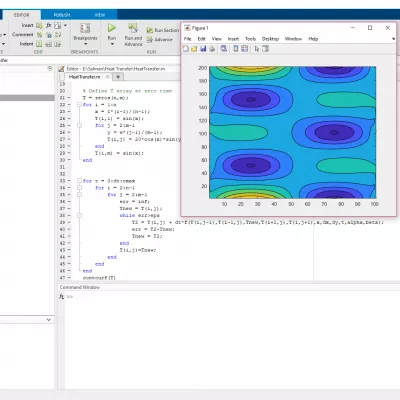
Task: Click the green Run button icon
Action: [112, 28]
